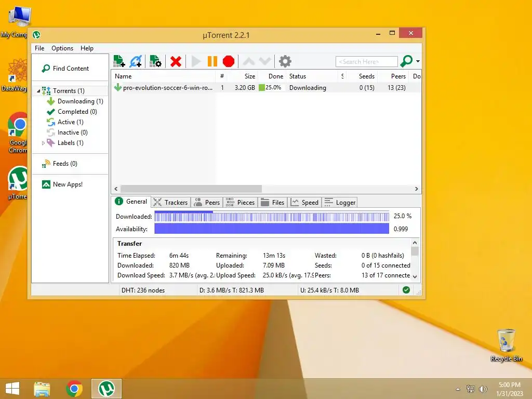Switch to the Files tab
The image size is (532, 399).
tap(273, 203)
